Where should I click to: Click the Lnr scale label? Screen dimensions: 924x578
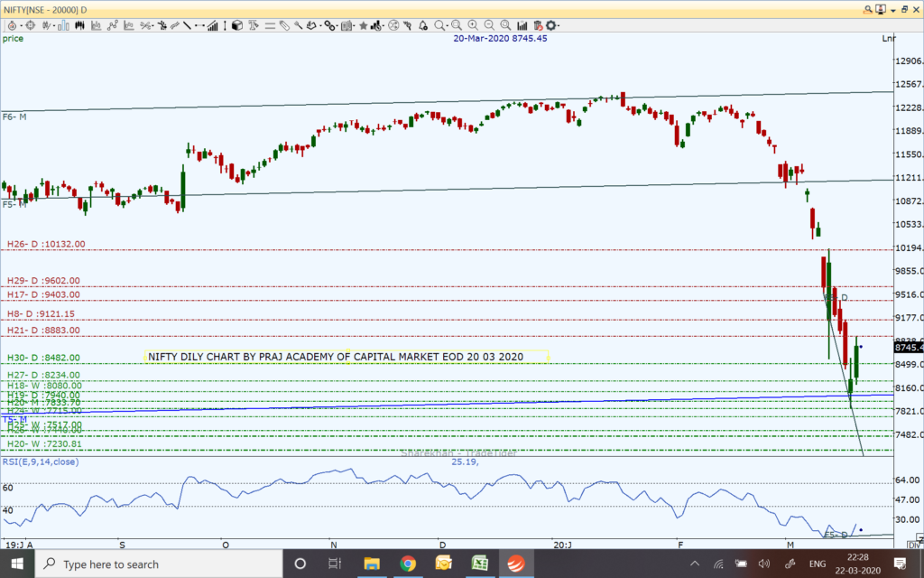(888, 38)
